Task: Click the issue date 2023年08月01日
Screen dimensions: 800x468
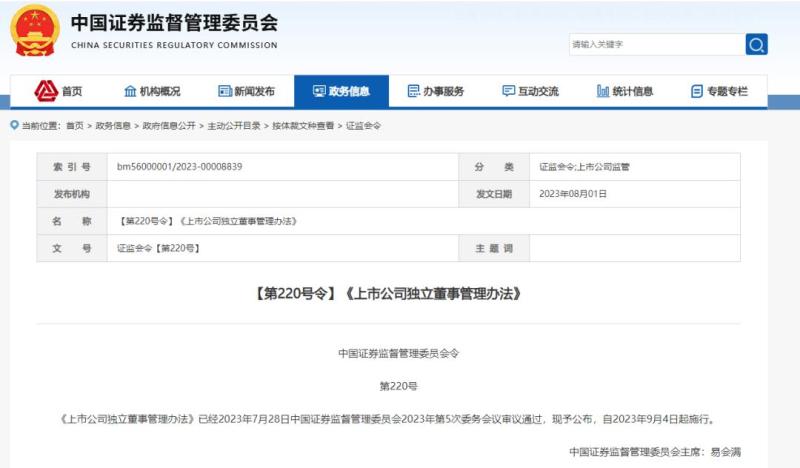Action: click(x=572, y=194)
